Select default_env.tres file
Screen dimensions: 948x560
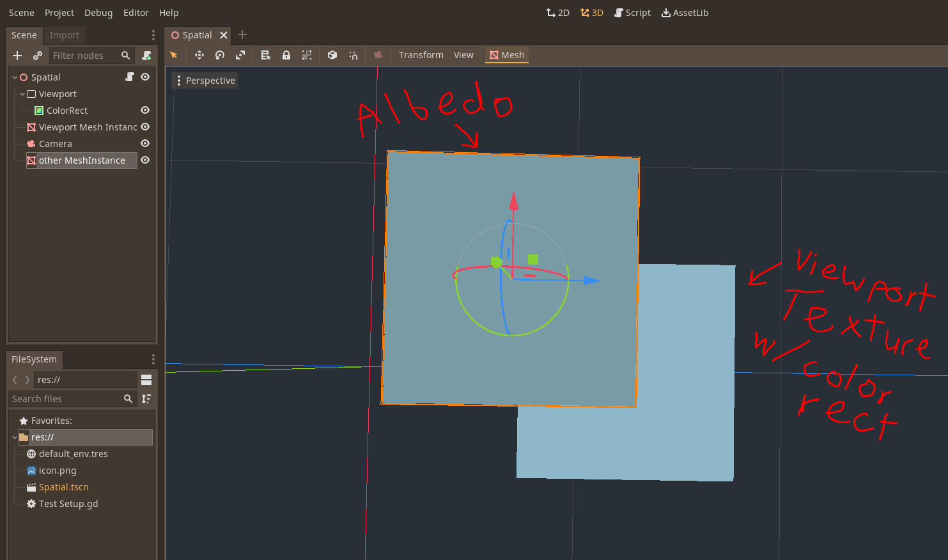point(74,454)
